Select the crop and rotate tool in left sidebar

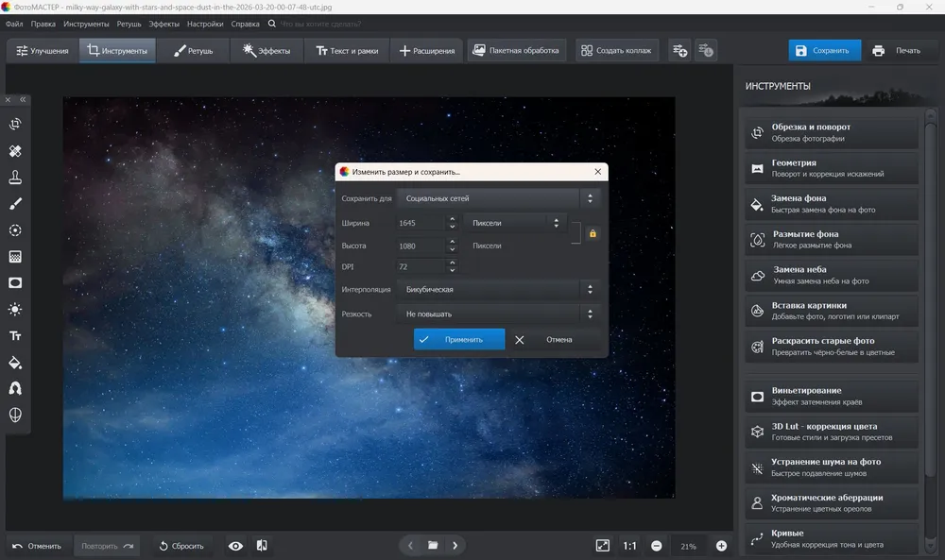tap(15, 124)
